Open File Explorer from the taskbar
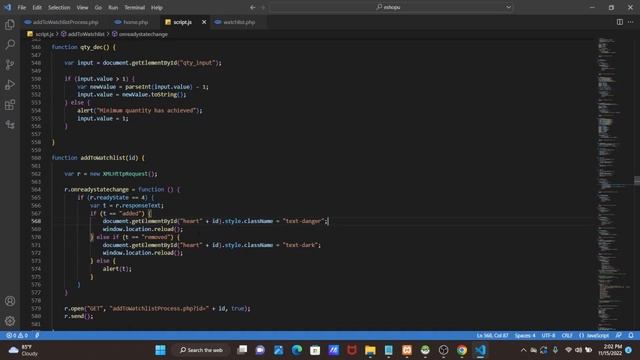Viewport: 640px width, 360px height. click(370, 350)
